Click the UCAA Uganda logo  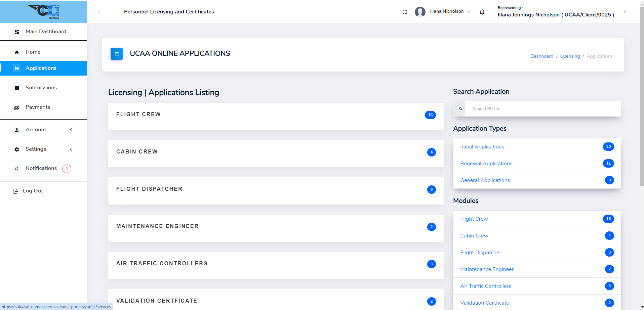44,12
